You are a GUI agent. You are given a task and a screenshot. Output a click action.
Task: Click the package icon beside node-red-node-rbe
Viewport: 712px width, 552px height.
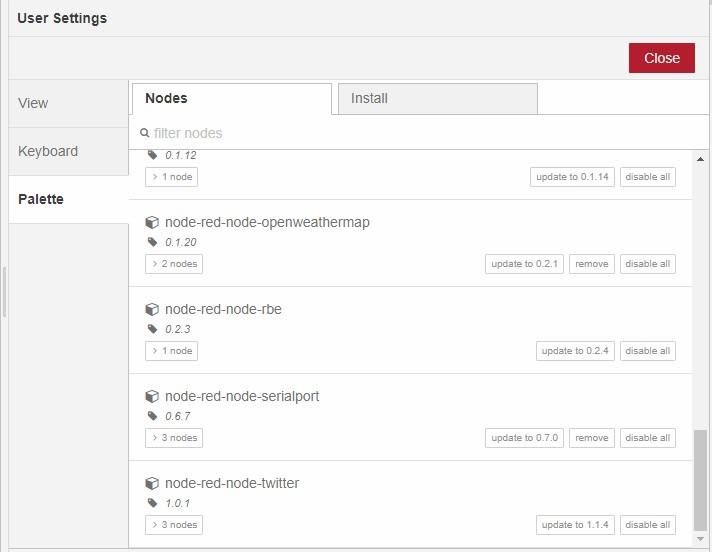[x=152, y=309]
